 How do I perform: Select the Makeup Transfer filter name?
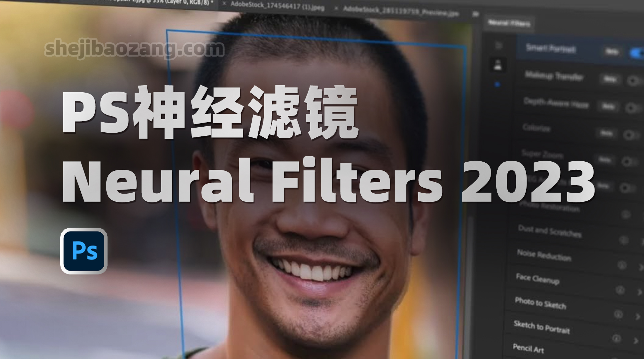coord(554,76)
